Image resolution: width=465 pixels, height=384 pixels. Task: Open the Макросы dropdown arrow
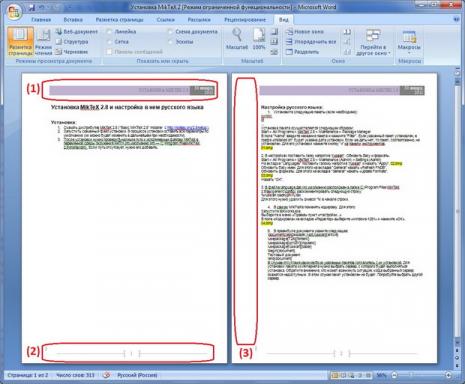click(409, 53)
